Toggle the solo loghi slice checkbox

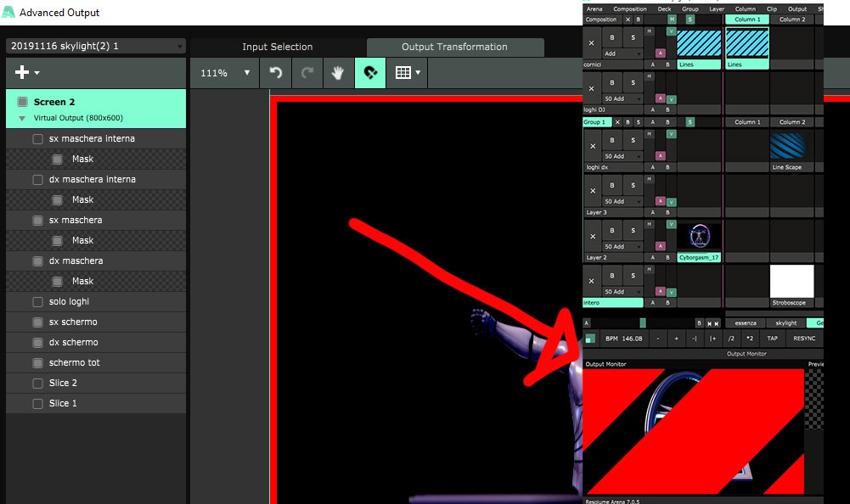[x=38, y=302]
